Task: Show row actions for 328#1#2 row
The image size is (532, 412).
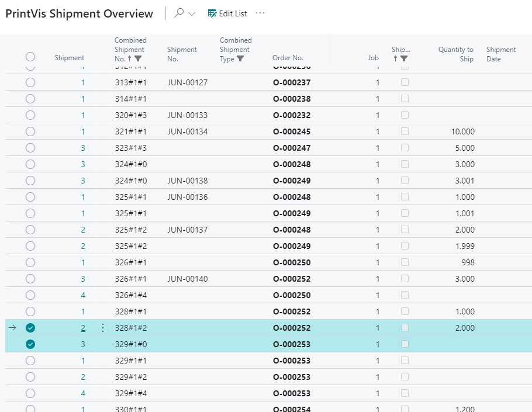Action: pyautogui.click(x=103, y=328)
